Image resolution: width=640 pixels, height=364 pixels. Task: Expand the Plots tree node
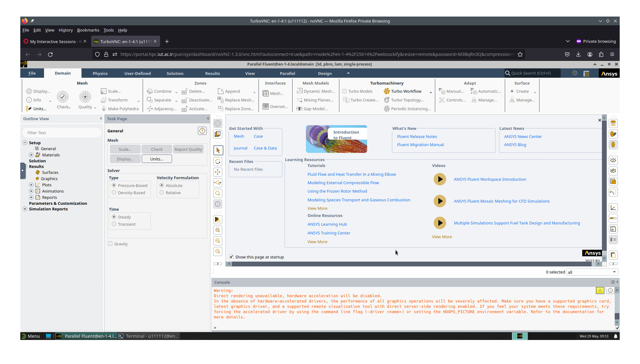tap(31, 185)
